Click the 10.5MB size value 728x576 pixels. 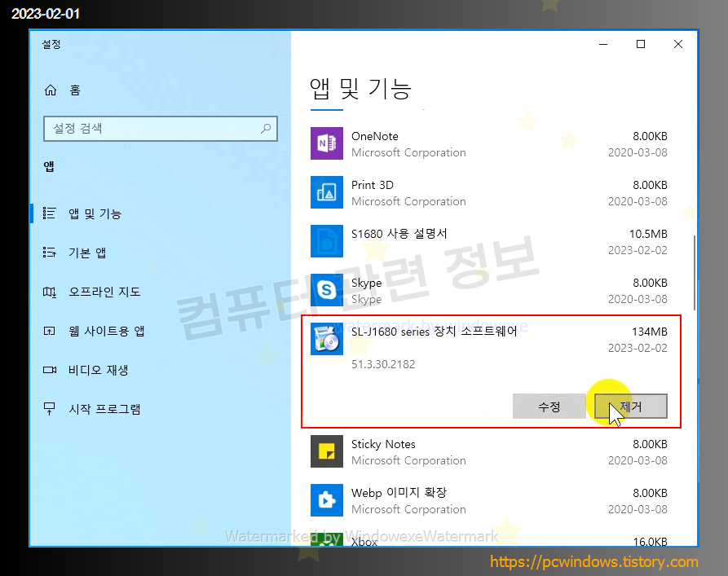(x=648, y=234)
